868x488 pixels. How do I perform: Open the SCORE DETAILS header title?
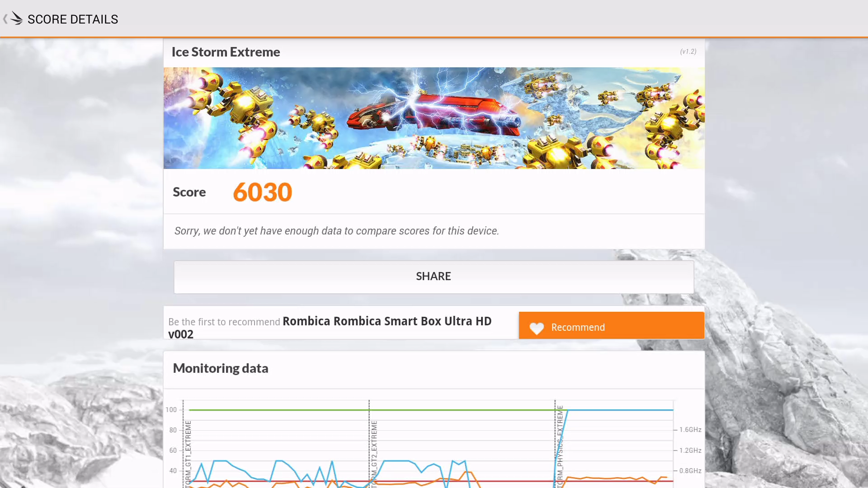click(73, 19)
